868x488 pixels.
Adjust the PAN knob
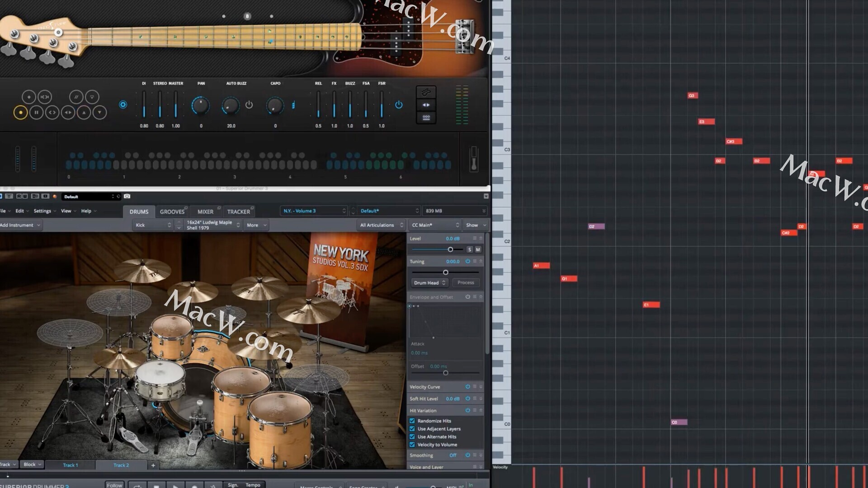[200, 106]
